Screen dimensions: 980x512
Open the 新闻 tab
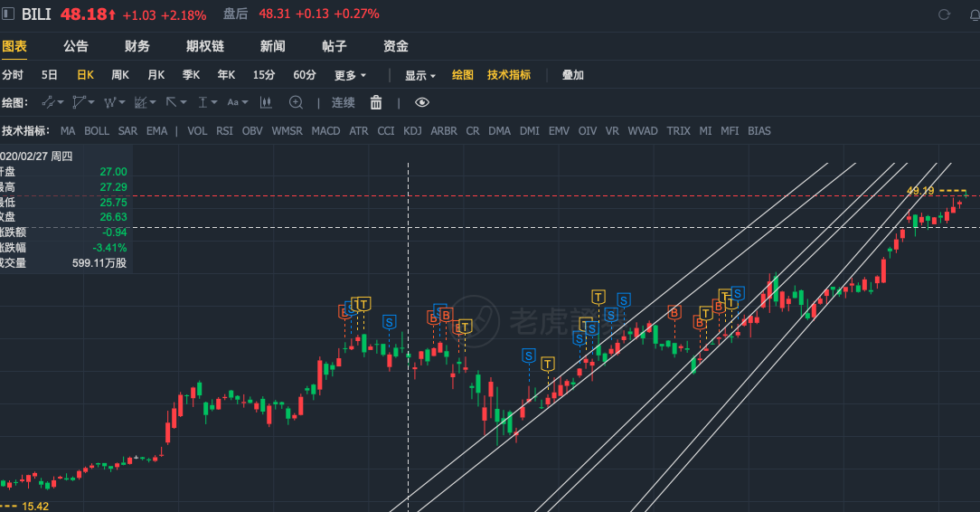pyautogui.click(x=272, y=46)
